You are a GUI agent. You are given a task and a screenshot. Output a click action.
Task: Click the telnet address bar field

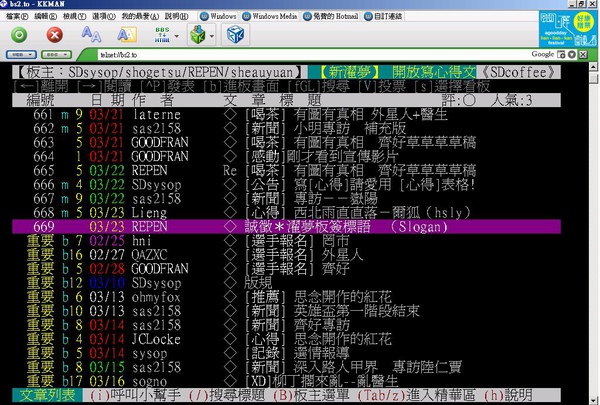[x=314, y=55]
